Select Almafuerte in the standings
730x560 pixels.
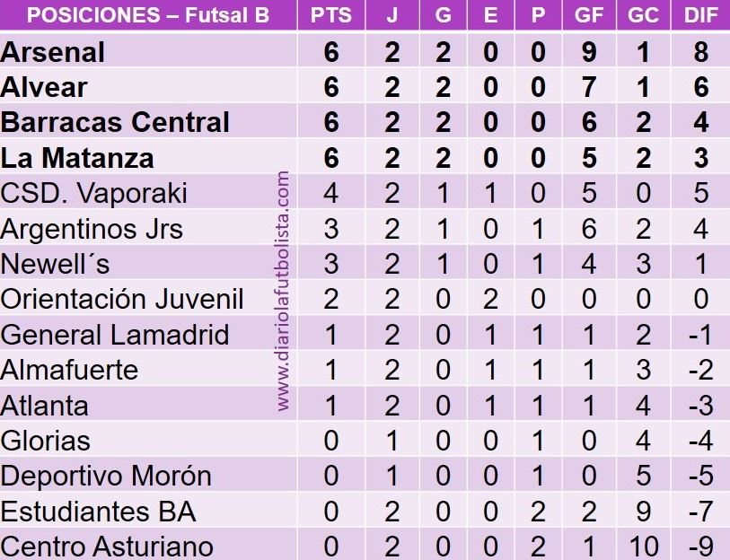(x=70, y=370)
